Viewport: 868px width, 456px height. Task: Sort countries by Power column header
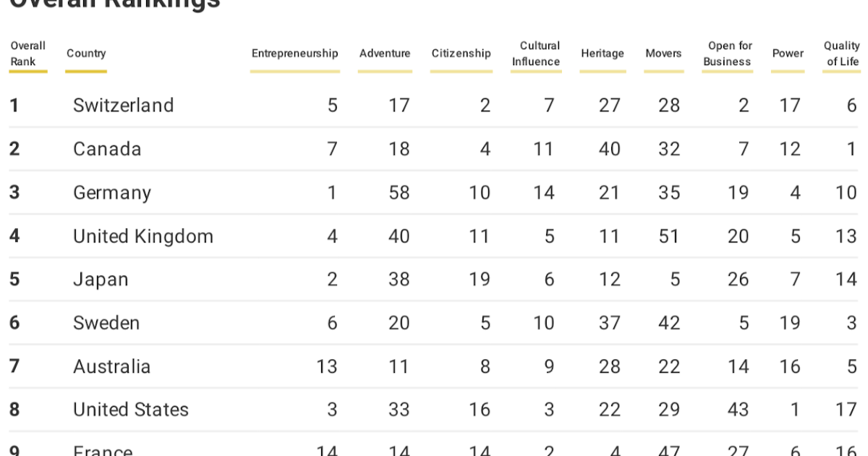tap(788, 54)
